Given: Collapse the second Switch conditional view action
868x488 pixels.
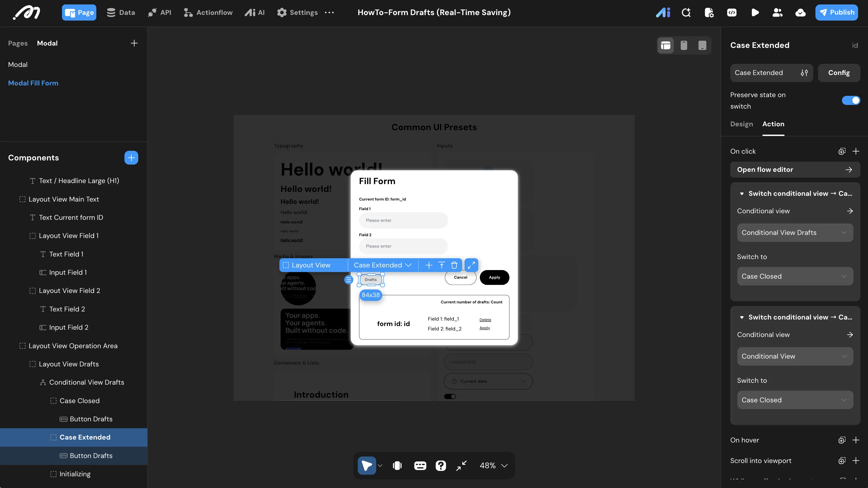Looking at the screenshot, I should point(742,317).
